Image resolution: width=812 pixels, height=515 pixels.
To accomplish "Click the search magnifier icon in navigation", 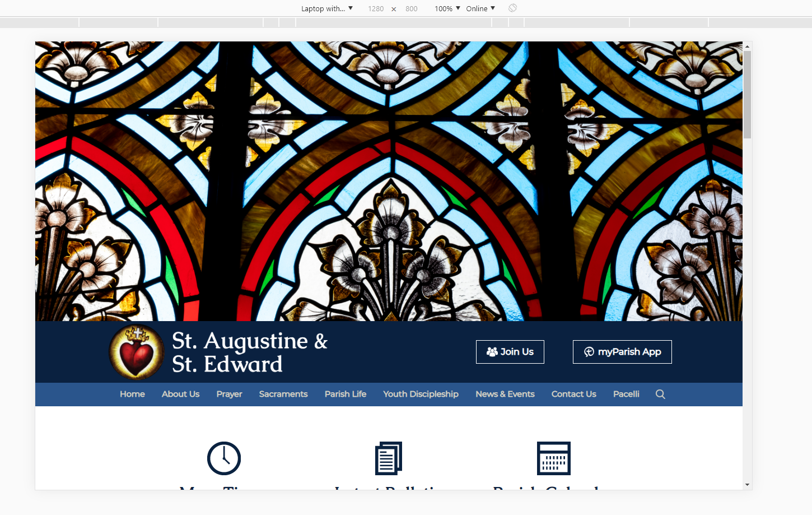I will coord(660,395).
